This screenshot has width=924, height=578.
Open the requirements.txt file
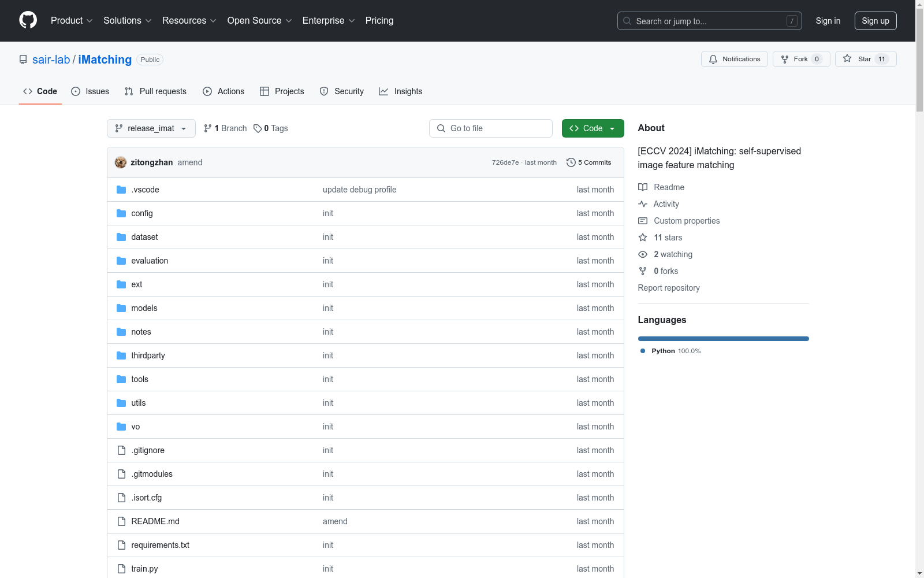pos(161,545)
